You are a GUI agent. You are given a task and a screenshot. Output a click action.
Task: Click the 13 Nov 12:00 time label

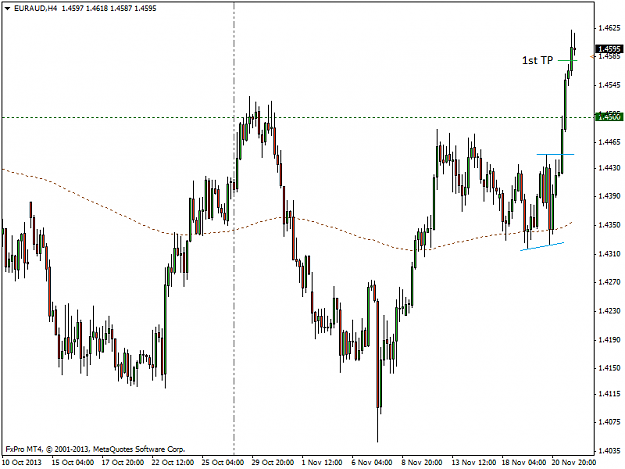tap(474, 462)
